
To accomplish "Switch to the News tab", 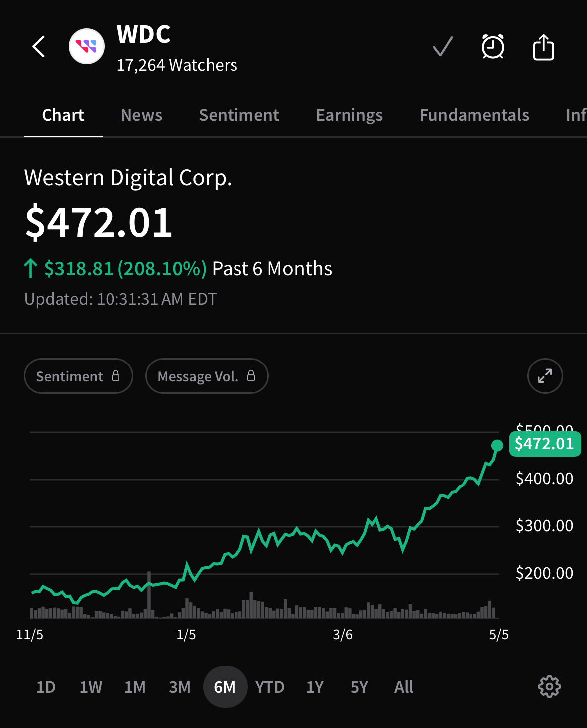I will (x=141, y=115).
